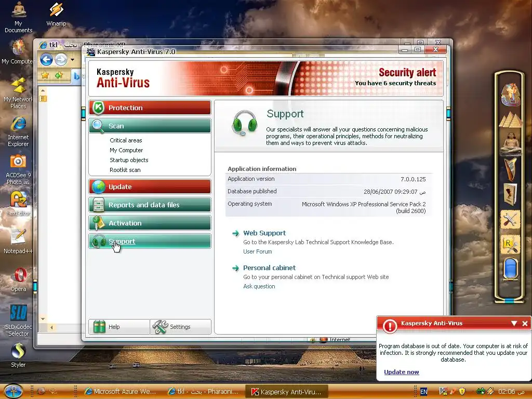Image resolution: width=532 pixels, height=399 pixels.
Task: Launch Opera desktop icon
Action: (x=18, y=280)
